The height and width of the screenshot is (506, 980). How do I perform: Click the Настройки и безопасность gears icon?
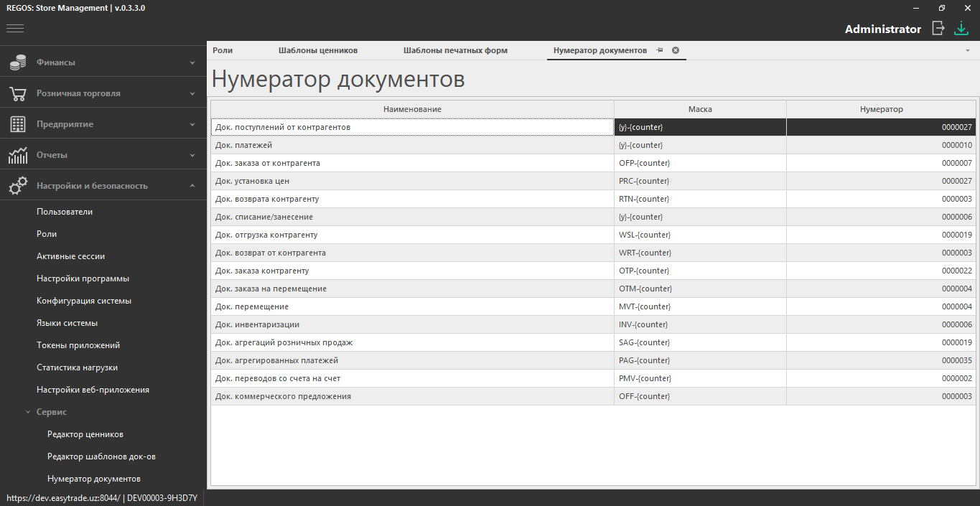pos(18,186)
